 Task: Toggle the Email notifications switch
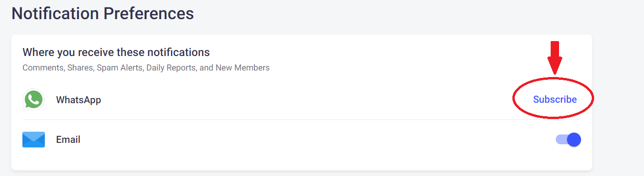point(568,140)
